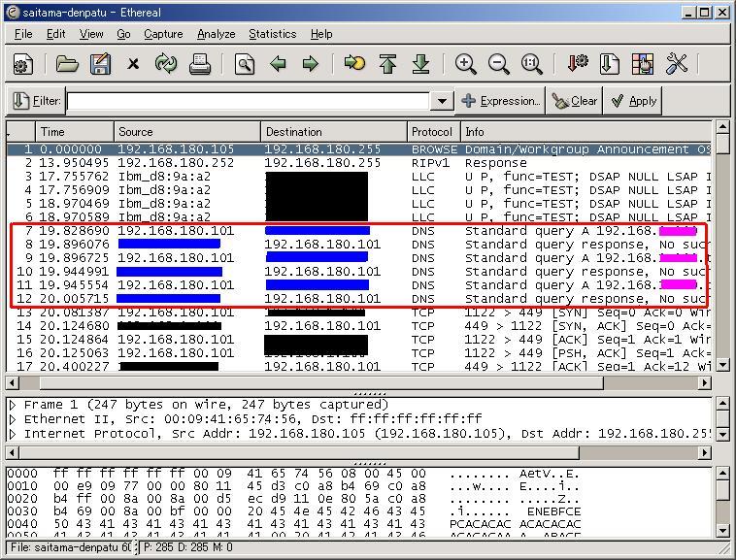Click the zoom out icon
Screen dimensions: 736x560
click(498, 64)
